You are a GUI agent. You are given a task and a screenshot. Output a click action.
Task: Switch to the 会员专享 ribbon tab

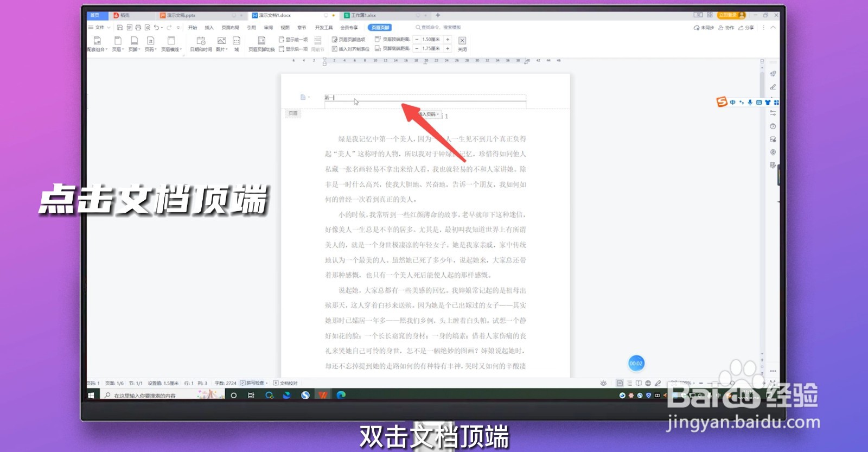click(x=349, y=28)
